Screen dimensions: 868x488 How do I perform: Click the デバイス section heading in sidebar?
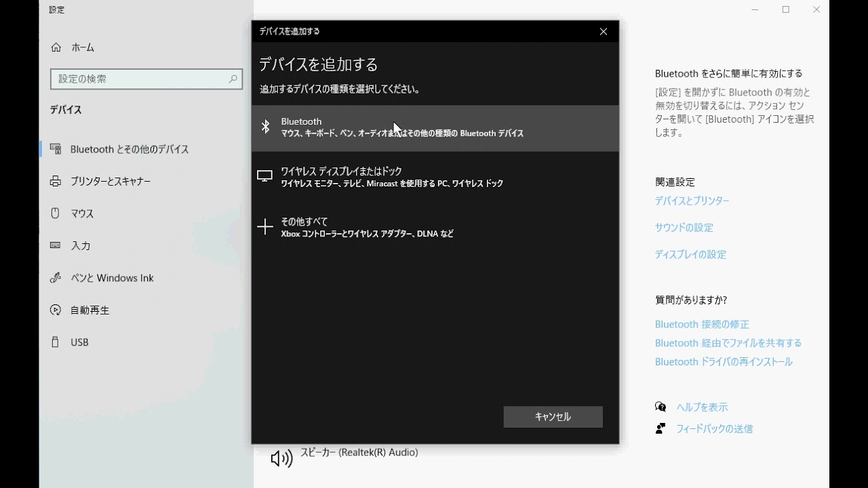click(x=66, y=110)
